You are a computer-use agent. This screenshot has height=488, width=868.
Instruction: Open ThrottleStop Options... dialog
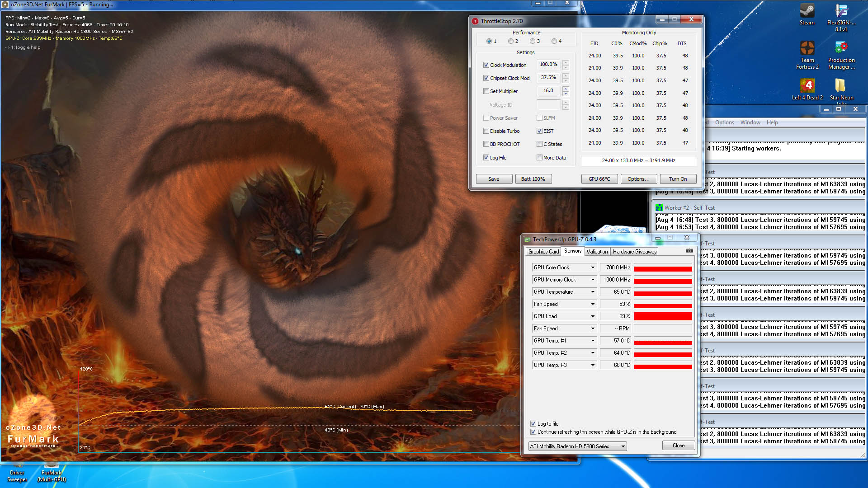point(638,179)
